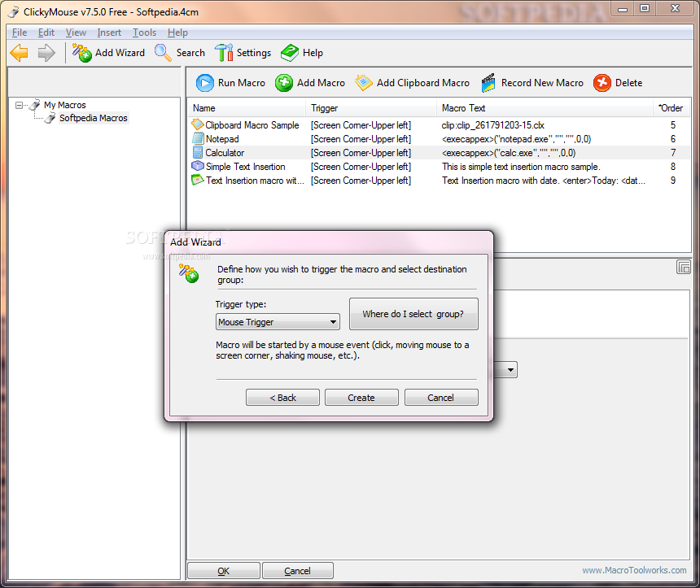Click the wizard icon inside the Add Wizard dialog

coord(189,273)
